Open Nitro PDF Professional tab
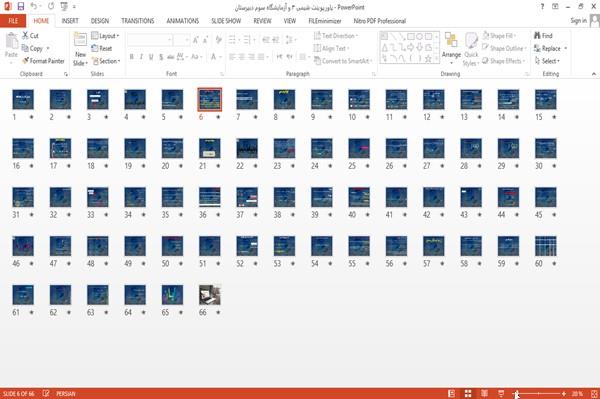Viewport: 600px width, 399px height. [x=380, y=21]
